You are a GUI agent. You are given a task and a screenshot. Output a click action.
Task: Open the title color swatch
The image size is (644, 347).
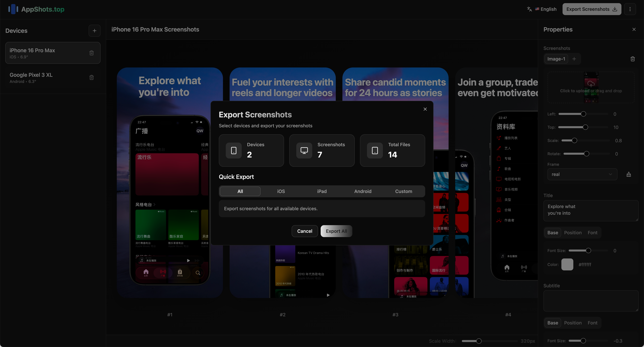567,265
